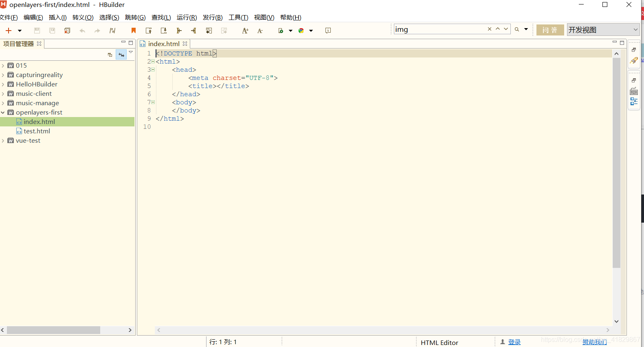The height and width of the screenshot is (347, 644).
Task: Open the New button dropdown arrow
Action: [20, 31]
